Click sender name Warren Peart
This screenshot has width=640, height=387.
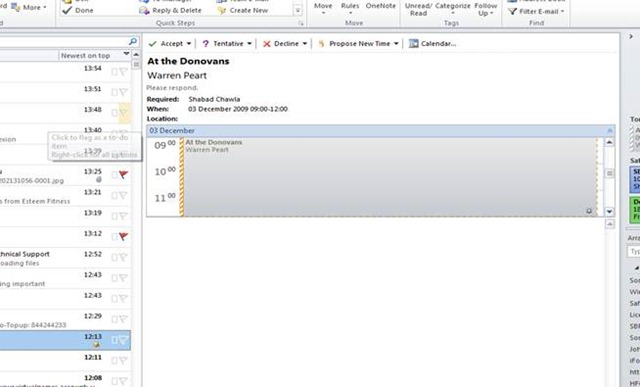coord(177,76)
